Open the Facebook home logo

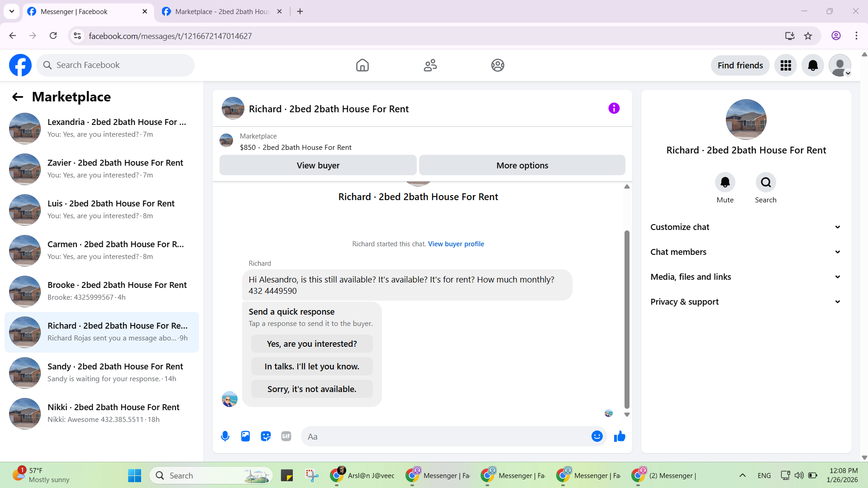(x=20, y=65)
